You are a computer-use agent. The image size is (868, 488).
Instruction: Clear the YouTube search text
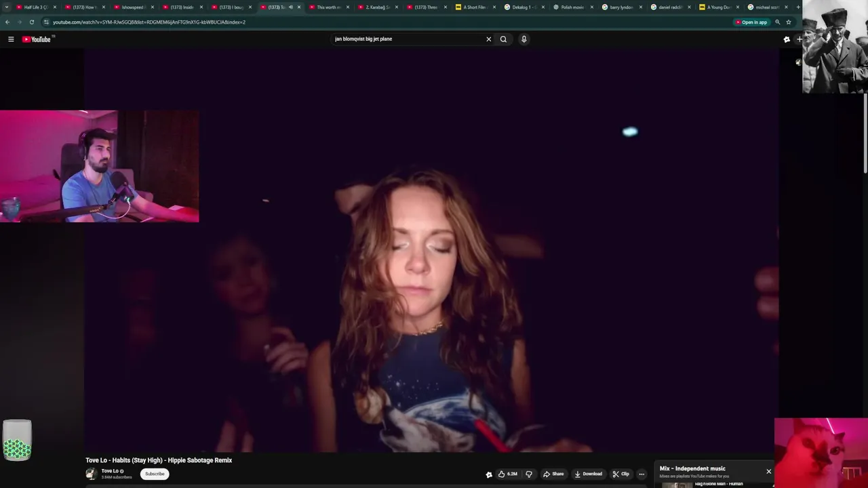click(488, 39)
